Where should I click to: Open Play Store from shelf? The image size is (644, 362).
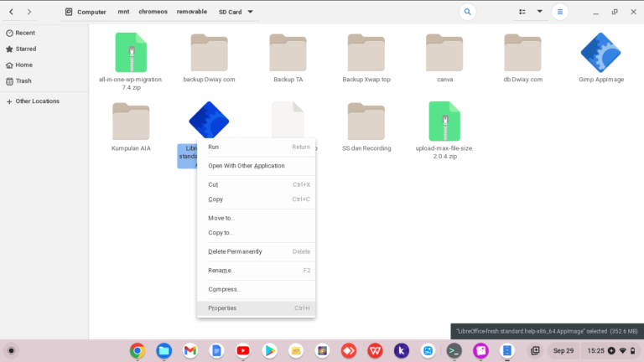click(269, 351)
